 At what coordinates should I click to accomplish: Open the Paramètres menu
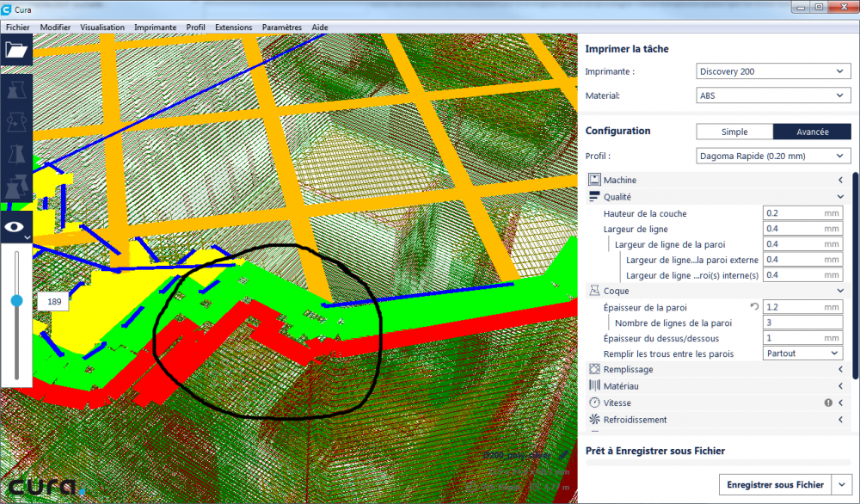pos(281,27)
